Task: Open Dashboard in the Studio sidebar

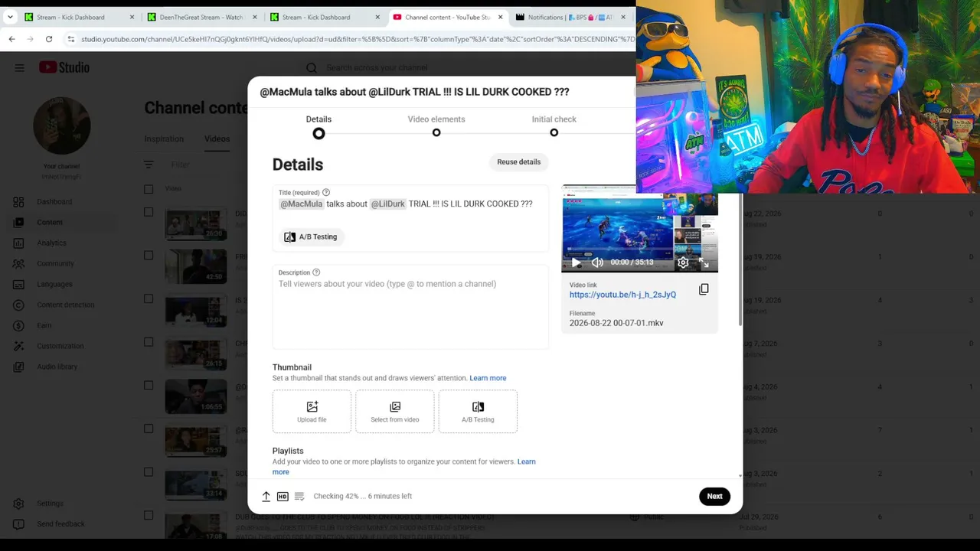Action: (54, 201)
